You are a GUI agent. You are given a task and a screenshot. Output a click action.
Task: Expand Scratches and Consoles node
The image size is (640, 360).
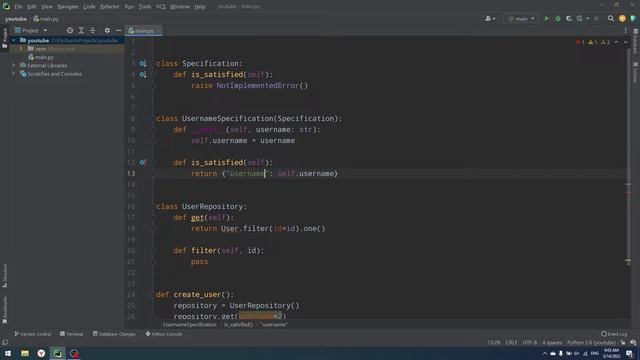click(13, 74)
